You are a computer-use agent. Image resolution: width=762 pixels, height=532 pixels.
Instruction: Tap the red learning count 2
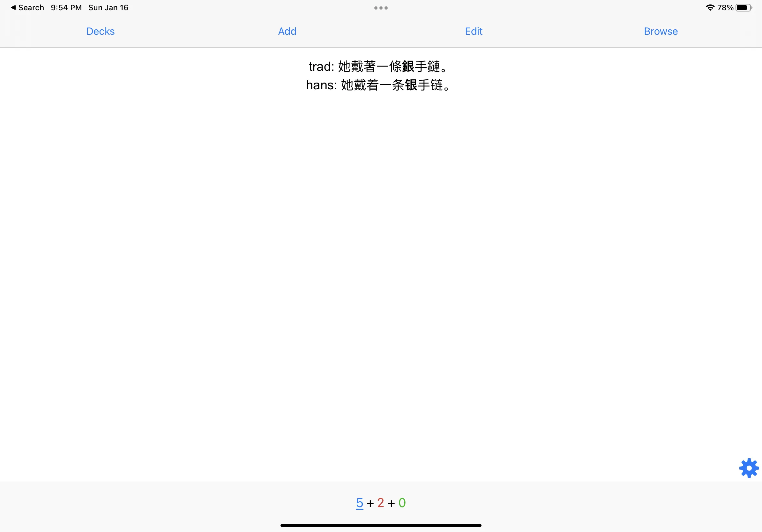(x=381, y=503)
